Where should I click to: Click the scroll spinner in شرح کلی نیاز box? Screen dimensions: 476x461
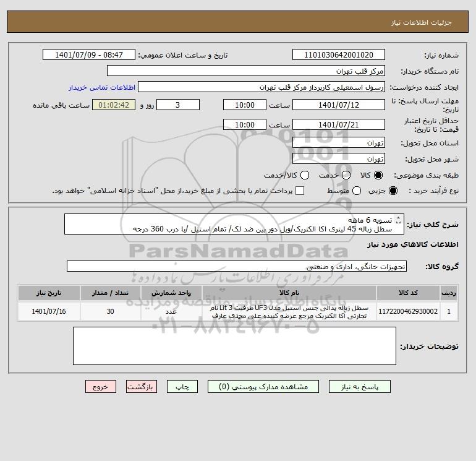pyautogui.click(x=398, y=220)
